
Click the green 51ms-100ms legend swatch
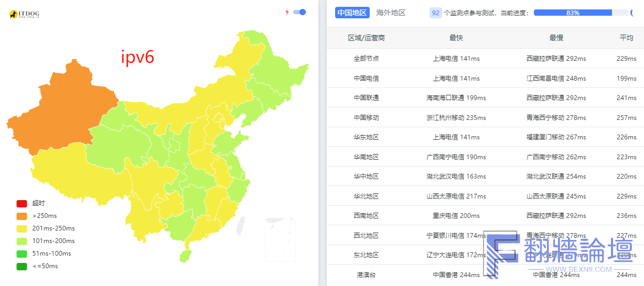tap(22, 254)
